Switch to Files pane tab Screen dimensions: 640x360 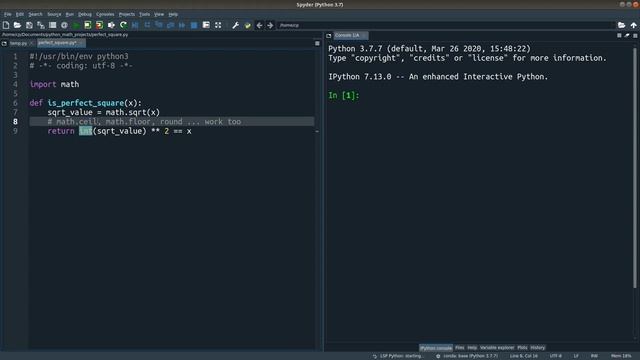coord(460,348)
